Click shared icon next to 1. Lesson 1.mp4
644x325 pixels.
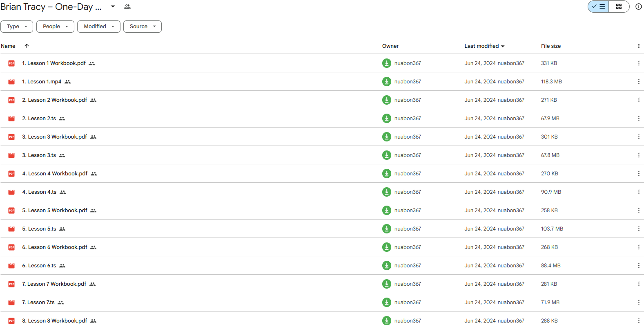tap(68, 82)
